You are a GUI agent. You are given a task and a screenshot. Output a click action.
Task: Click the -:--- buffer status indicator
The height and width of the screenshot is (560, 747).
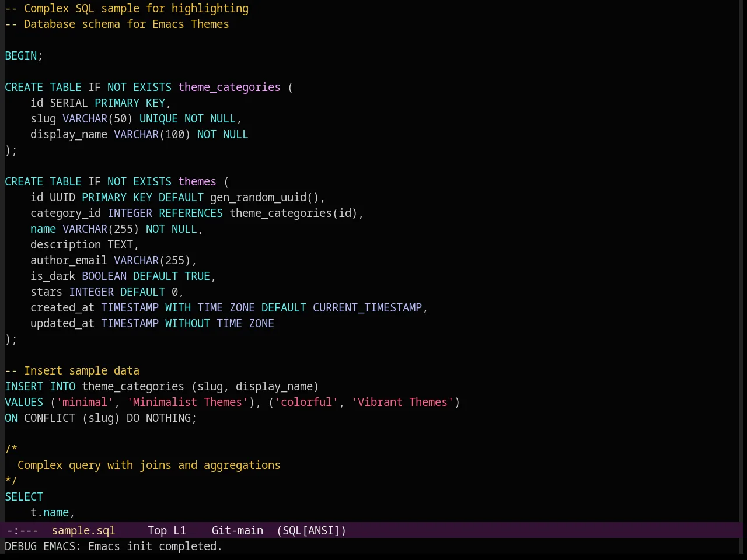[x=22, y=530]
